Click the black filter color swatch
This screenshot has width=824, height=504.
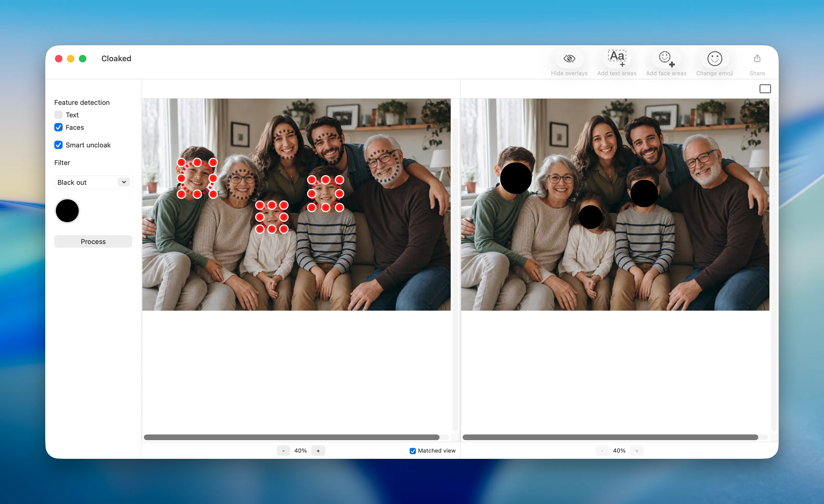67,211
